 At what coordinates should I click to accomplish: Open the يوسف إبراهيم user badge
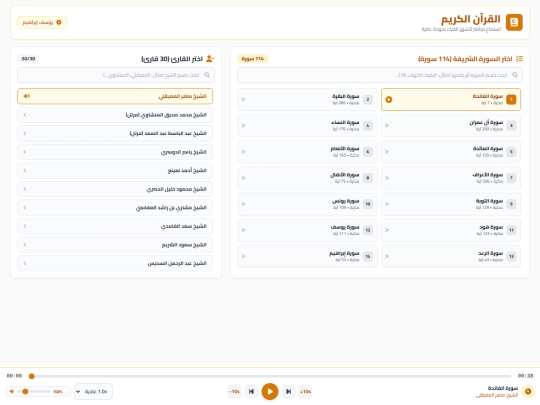pyautogui.click(x=42, y=22)
